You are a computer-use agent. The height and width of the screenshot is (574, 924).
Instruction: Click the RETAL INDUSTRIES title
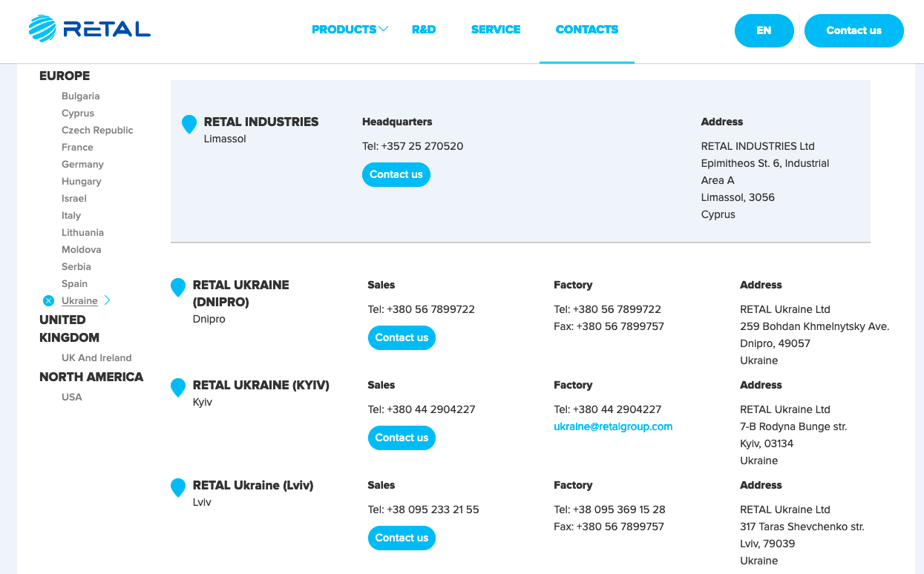[261, 122]
